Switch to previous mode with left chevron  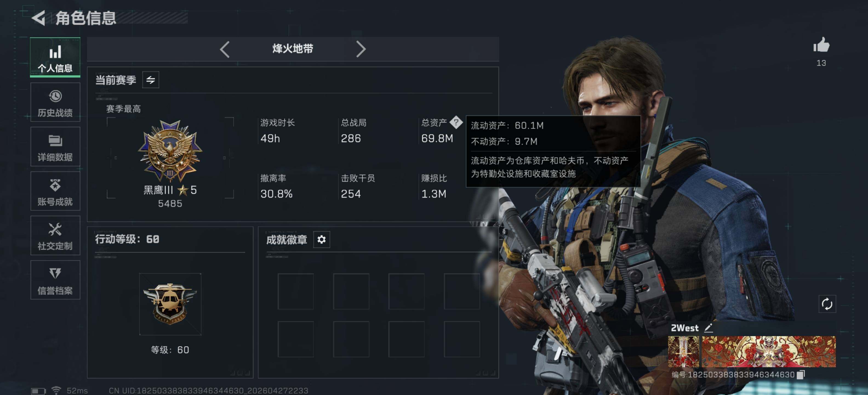[225, 49]
